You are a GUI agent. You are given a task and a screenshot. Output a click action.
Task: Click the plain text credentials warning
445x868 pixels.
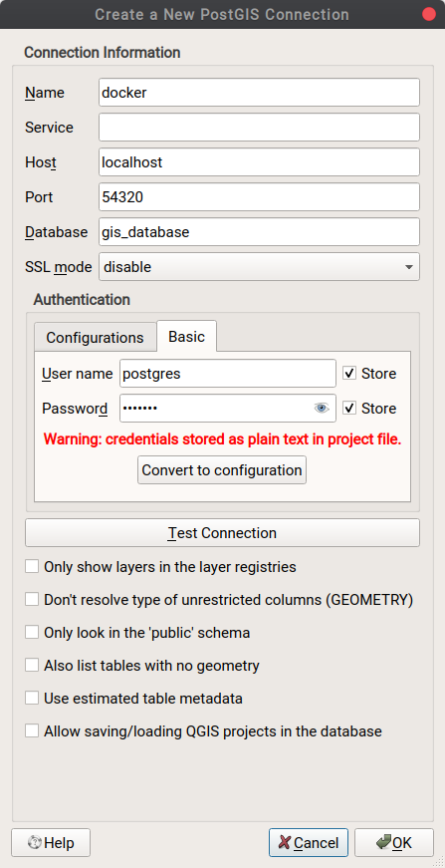click(222, 438)
